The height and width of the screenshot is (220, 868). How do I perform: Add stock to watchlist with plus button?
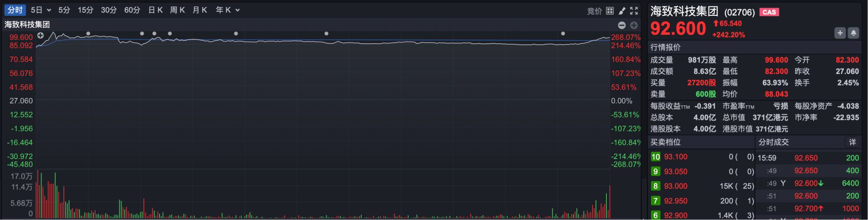pyautogui.click(x=840, y=33)
